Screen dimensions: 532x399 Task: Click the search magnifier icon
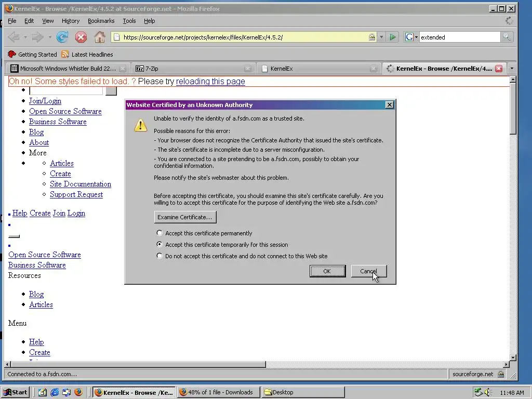coord(507,37)
